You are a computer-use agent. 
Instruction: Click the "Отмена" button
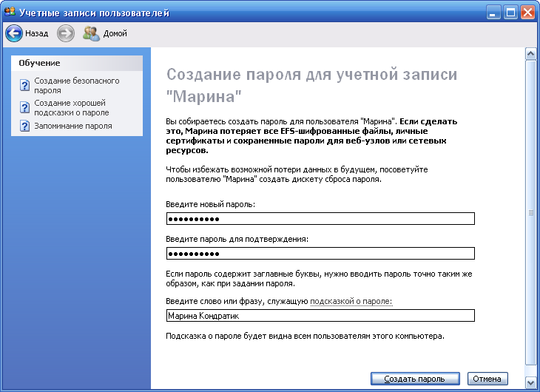(487, 379)
